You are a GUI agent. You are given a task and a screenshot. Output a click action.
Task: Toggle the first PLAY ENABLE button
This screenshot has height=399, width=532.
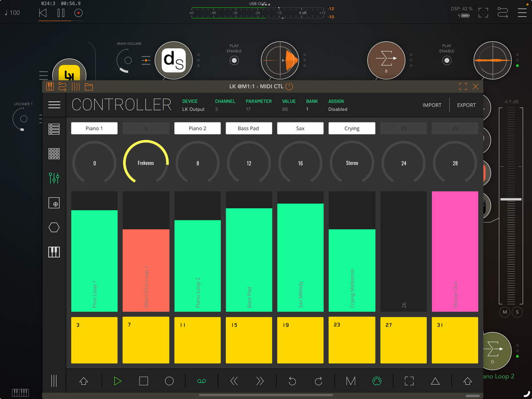pyautogui.click(x=234, y=60)
